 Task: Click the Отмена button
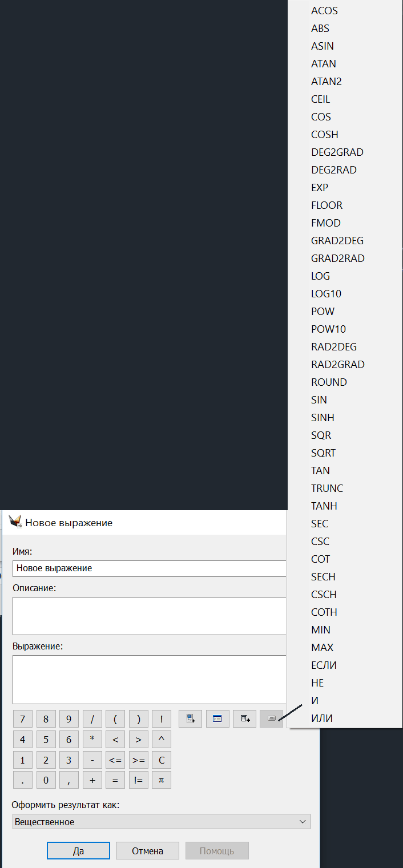pyautogui.click(x=147, y=851)
